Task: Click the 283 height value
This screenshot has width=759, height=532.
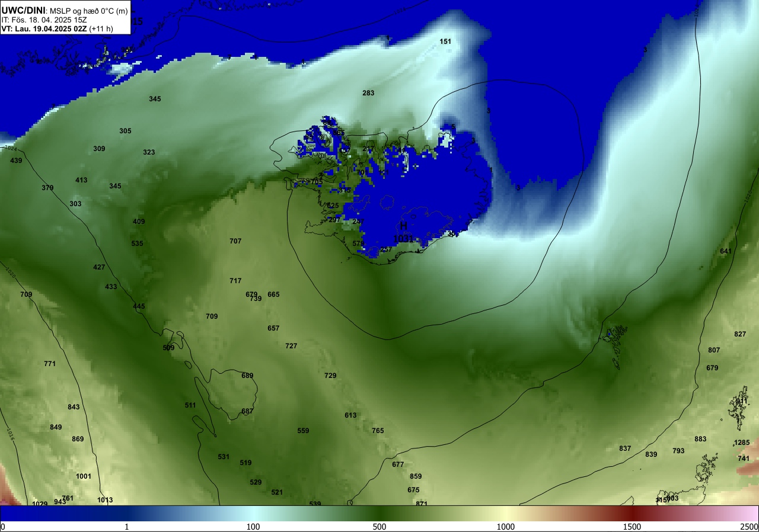Action: (x=368, y=93)
